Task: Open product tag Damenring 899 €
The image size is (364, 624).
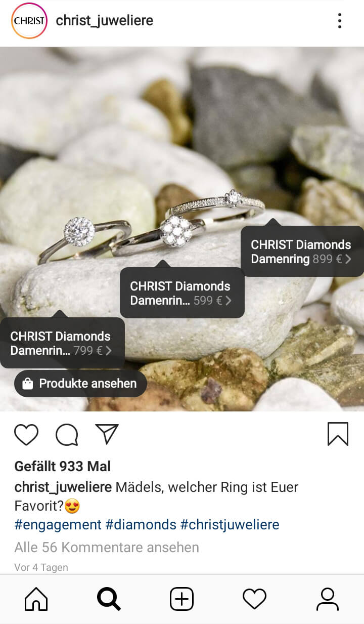Action: (302, 252)
